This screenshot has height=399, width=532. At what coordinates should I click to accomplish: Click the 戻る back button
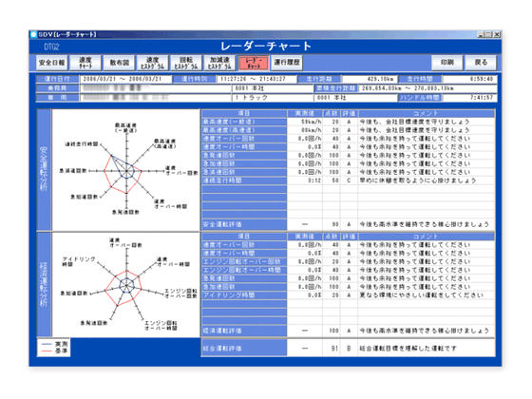point(481,63)
